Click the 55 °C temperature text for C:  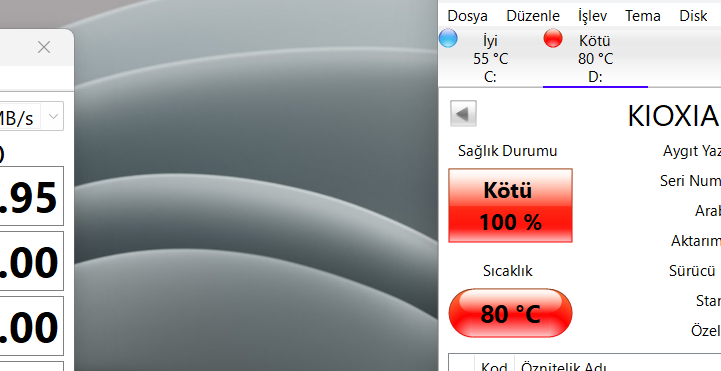pos(491,59)
